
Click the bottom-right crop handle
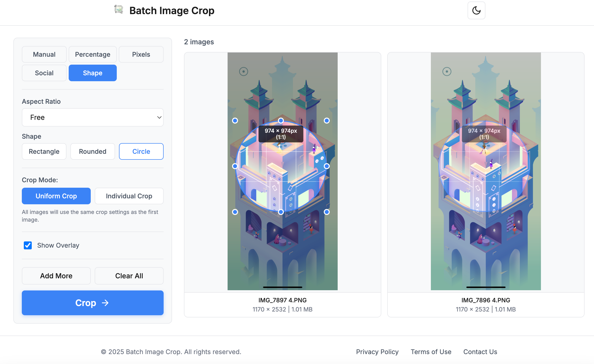click(x=327, y=212)
